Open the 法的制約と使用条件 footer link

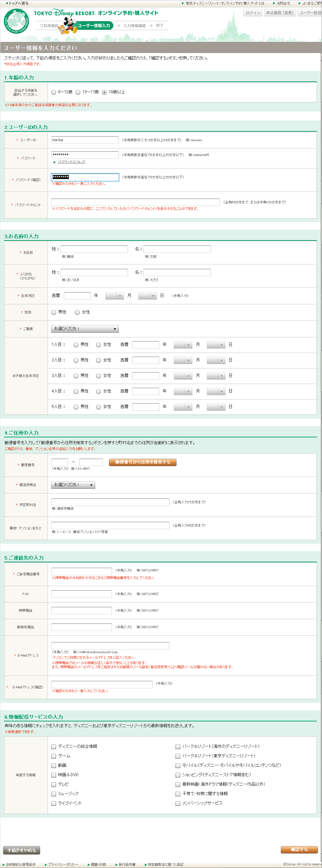[19, 864]
